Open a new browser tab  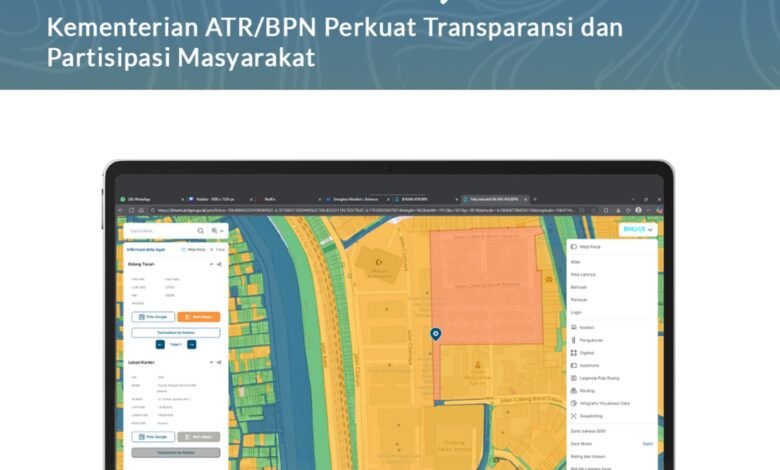click(x=535, y=199)
